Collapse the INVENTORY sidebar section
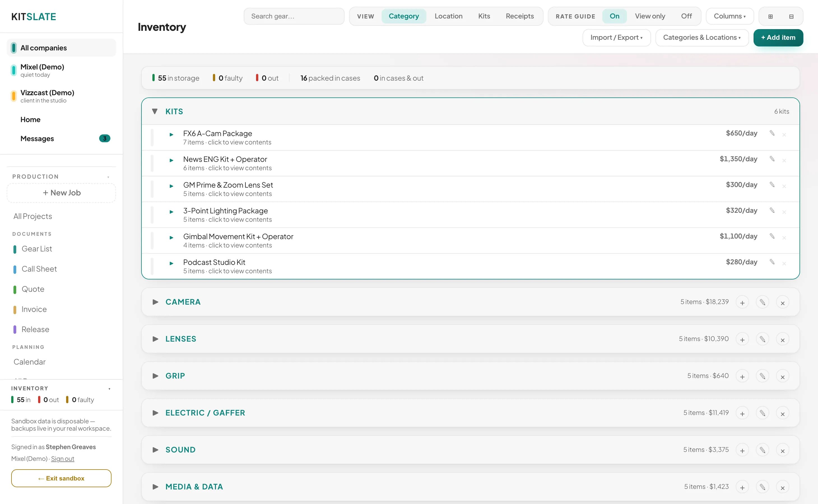 (109, 389)
